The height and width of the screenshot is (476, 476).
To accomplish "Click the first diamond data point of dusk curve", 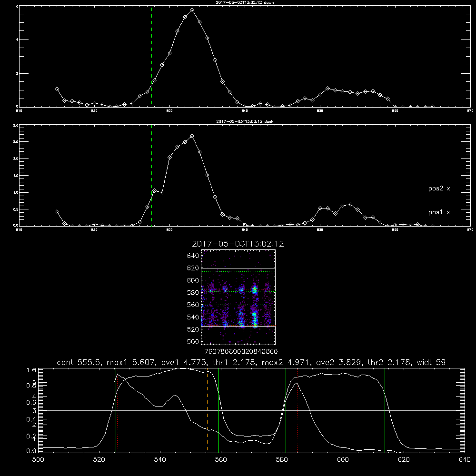I will [x=57, y=212].
